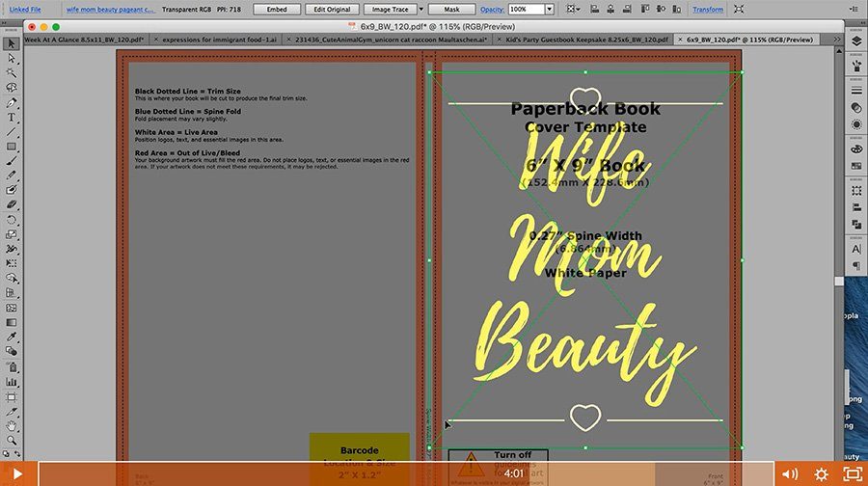
Task: Open the Stroke panel icon
Action: 856,91
